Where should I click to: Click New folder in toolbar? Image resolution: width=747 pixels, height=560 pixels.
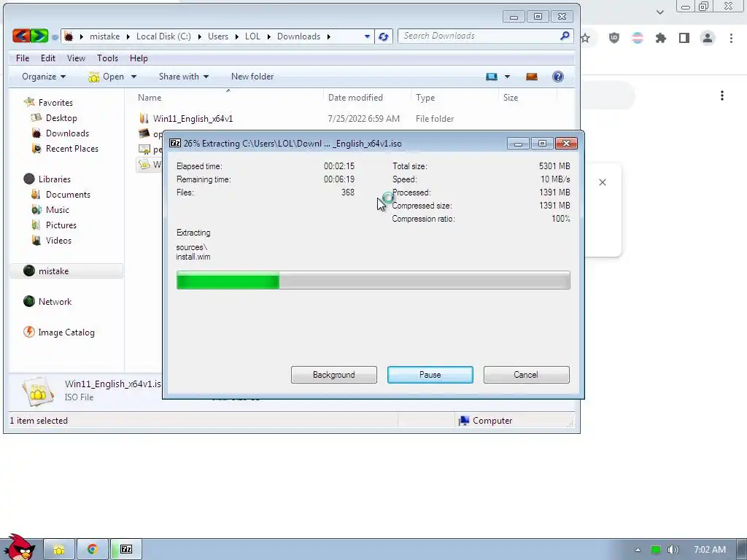point(252,77)
